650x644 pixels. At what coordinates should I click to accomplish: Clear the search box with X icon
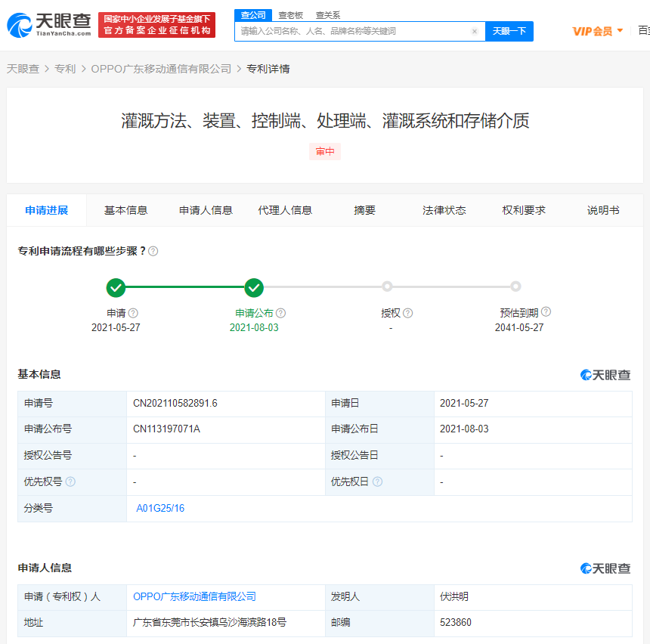(475, 32)
